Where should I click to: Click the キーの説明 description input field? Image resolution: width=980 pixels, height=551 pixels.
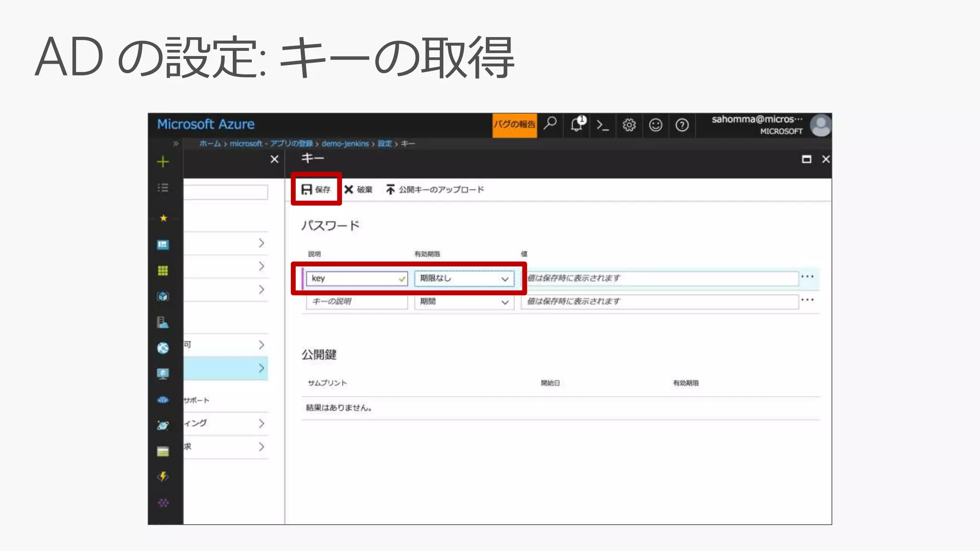tap(356, 302)
